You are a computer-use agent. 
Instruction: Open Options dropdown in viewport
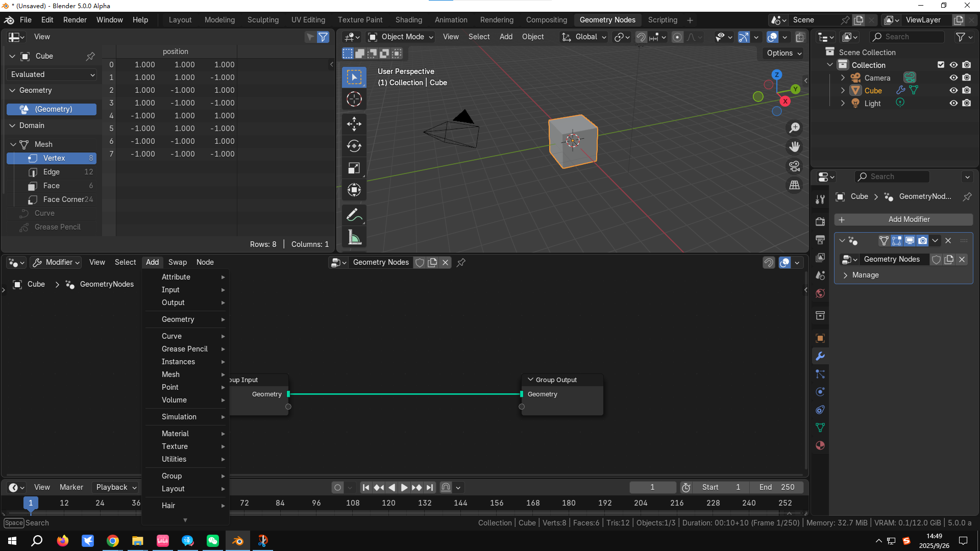click(x=784, y=53)
